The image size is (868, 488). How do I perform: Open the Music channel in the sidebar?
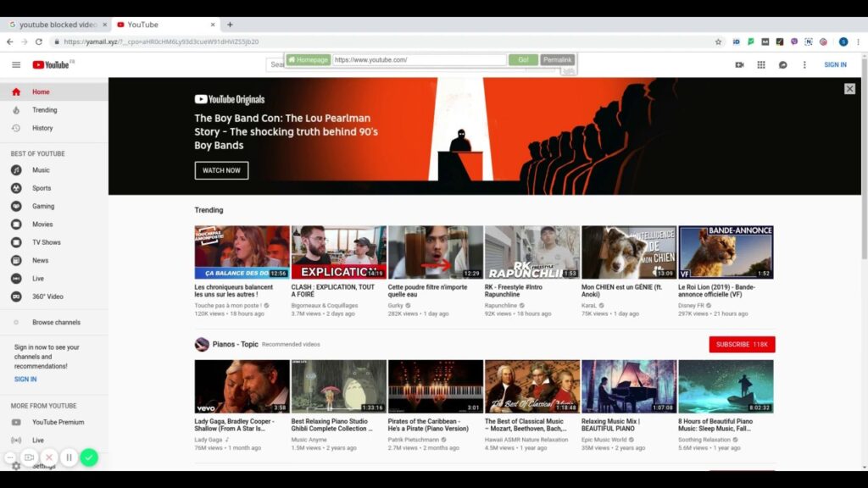pyautogui.click(x=54, y=169)
